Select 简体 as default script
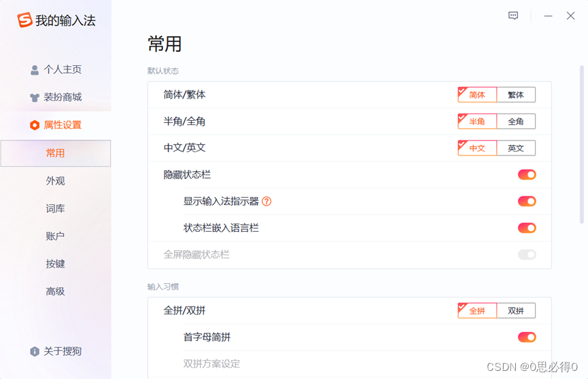Image resolution: width=588 pixels, height=379 pixels. click(x=477, y=95)
